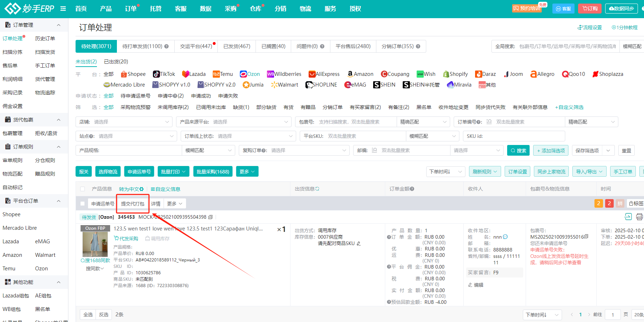Open the 仓库 top navigation menu
Image resolution: width=644 pixels, height=322 pixels.
point(256,9)
